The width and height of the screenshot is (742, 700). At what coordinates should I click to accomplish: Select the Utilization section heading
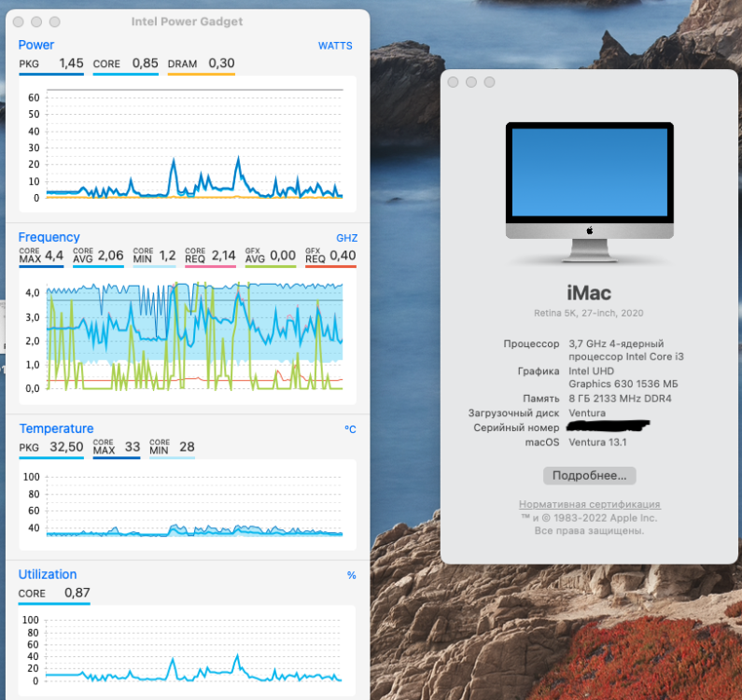[48, 574]
